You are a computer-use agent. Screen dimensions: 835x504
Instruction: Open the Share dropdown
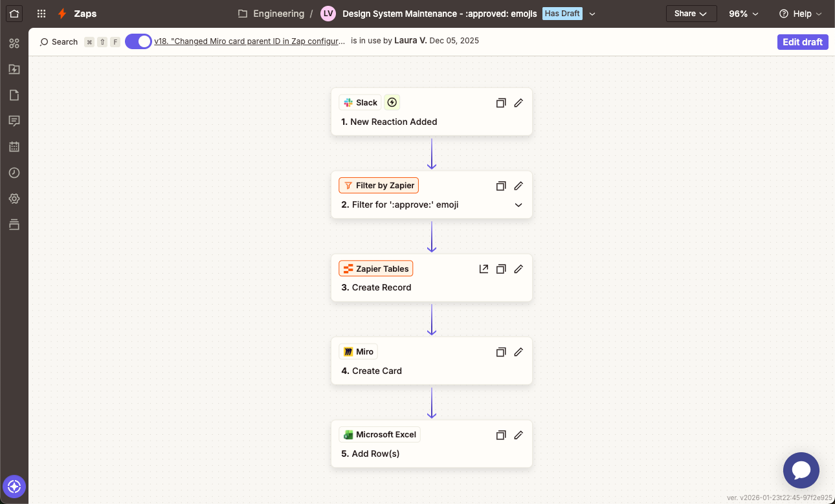[691, 13]
